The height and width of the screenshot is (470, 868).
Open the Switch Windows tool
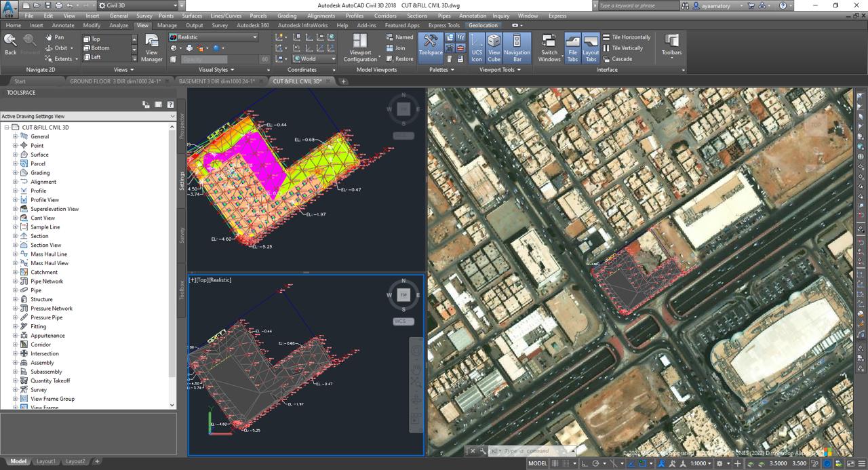(549, 47)
